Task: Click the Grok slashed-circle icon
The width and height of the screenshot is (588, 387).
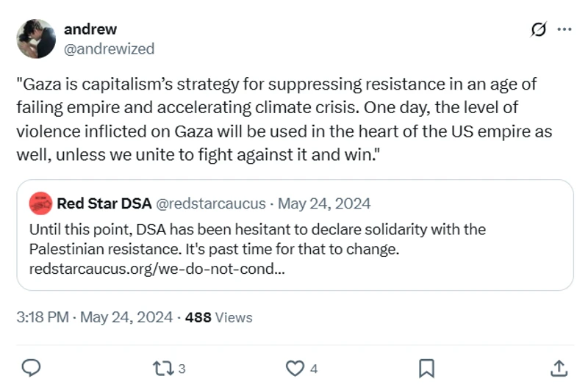Action: pos(537,29)
